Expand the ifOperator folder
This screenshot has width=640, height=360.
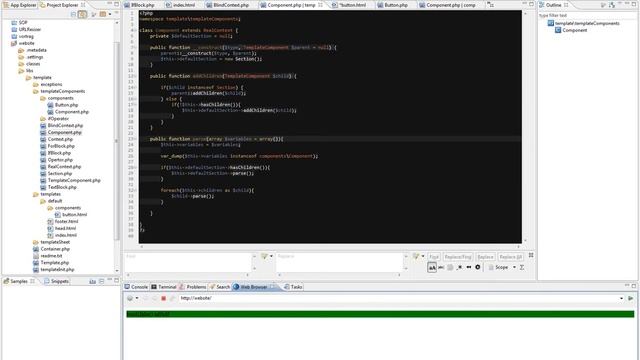(x=55, y=119)
